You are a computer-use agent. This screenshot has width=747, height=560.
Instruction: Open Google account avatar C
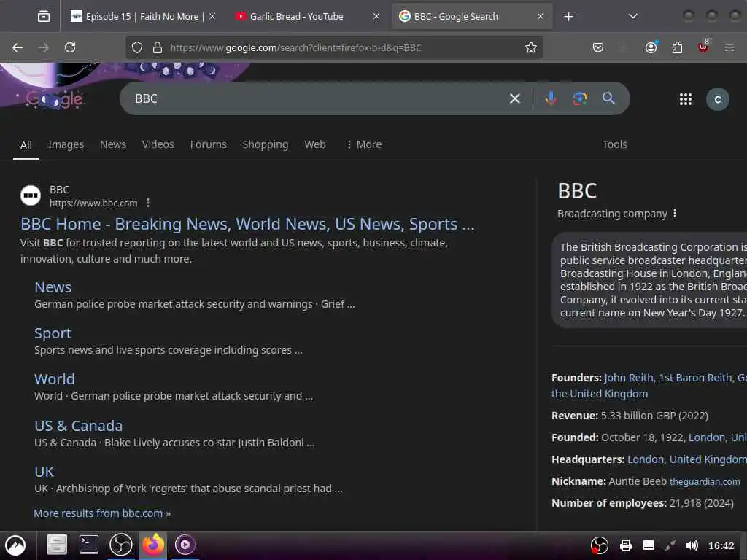click(x=718, y=99)
